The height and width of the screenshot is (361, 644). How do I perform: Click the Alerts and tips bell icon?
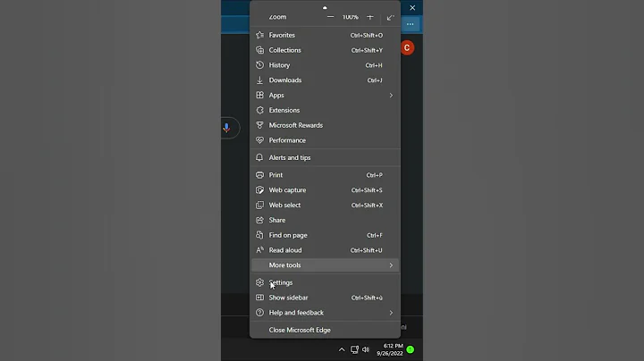tap(259, 157)
